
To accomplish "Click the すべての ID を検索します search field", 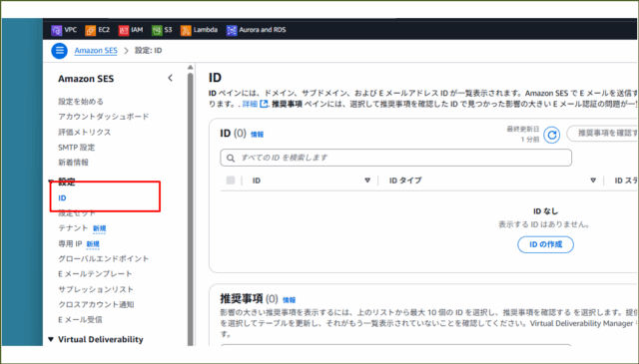I will 395,158.
